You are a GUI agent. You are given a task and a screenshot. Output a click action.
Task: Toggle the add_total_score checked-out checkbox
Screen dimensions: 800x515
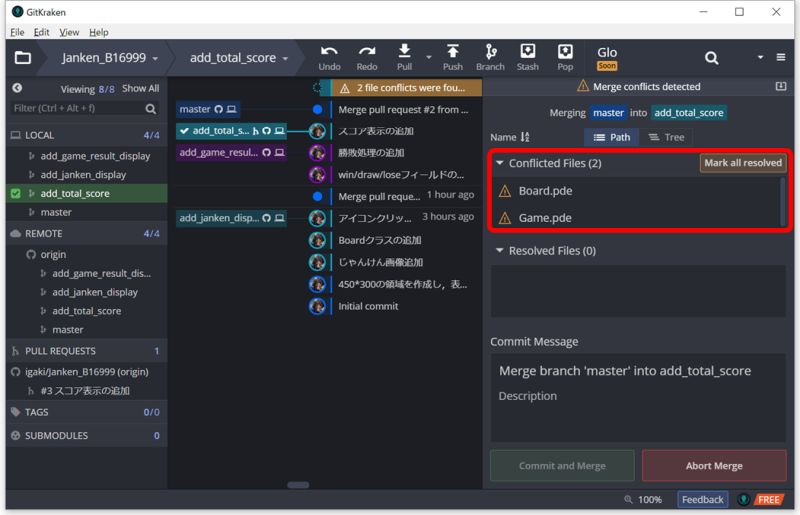(x=15, y=193)
